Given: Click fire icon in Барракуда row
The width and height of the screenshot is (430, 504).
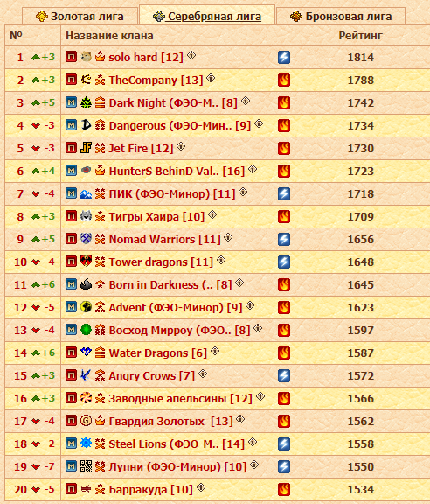Looking at the screenshot, I should click(284, 489).
